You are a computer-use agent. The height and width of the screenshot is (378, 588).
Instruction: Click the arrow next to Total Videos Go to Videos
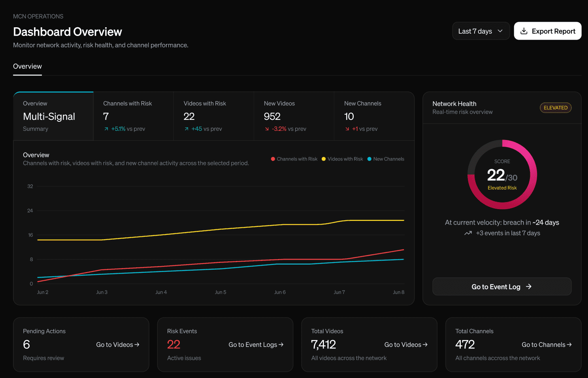coord(425,345)
